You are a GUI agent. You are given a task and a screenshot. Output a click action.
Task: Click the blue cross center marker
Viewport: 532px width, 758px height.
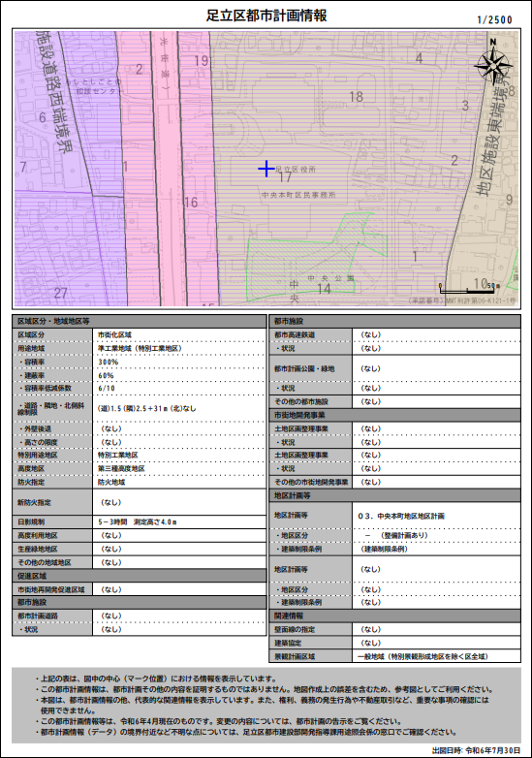[266, 169]
